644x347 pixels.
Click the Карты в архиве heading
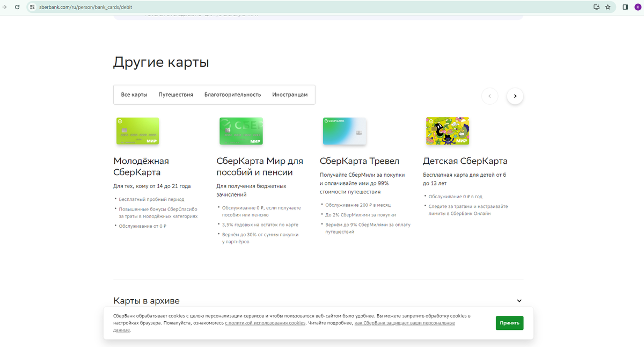(147, 301)
